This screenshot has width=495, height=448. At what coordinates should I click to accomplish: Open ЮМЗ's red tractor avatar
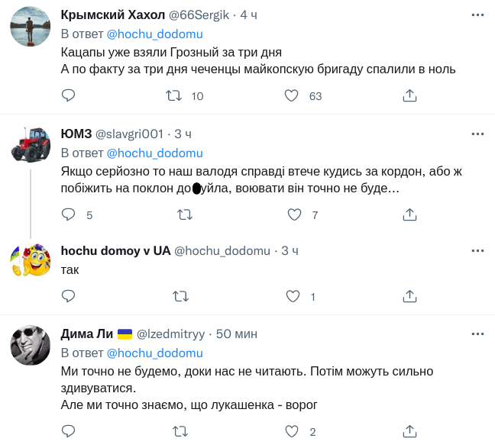[31, 145]
